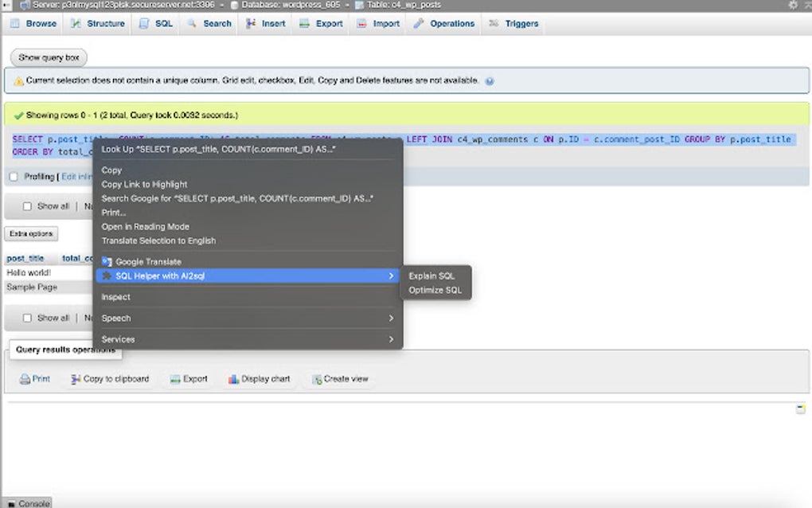Choose Explain SQL from the AI2sql submenu

[431, 275]
